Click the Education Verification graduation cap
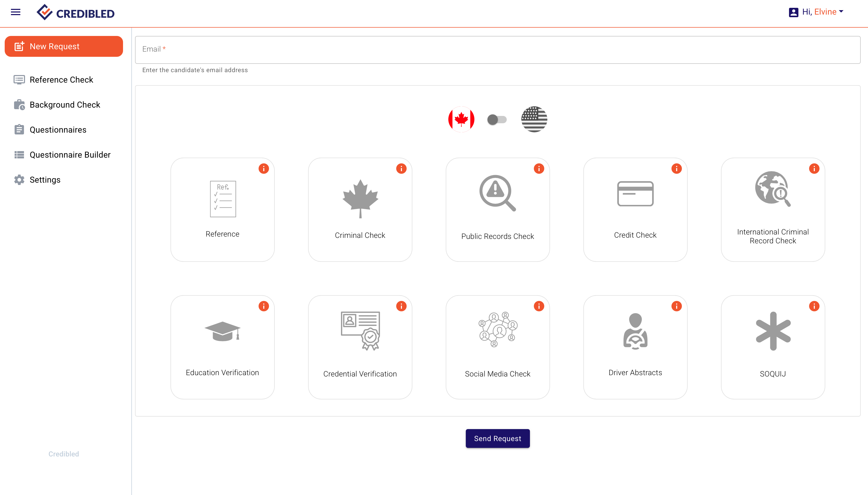868x495 pixels. (222, 331)
